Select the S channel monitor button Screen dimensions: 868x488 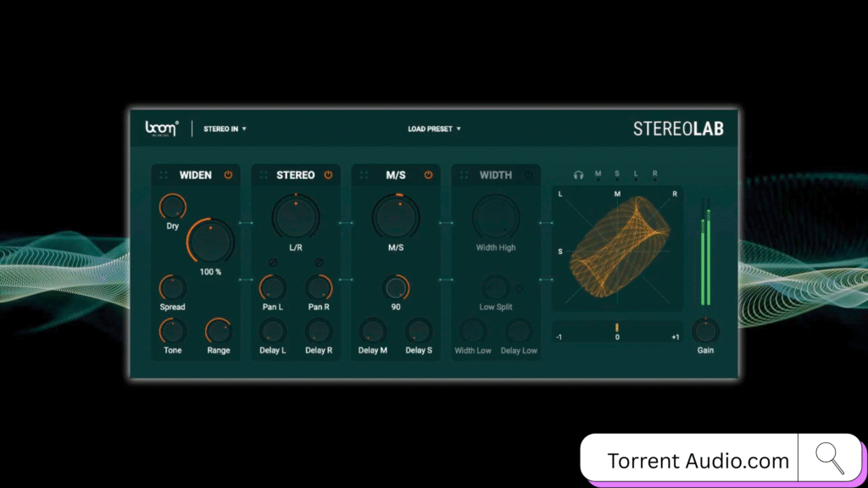617,175
